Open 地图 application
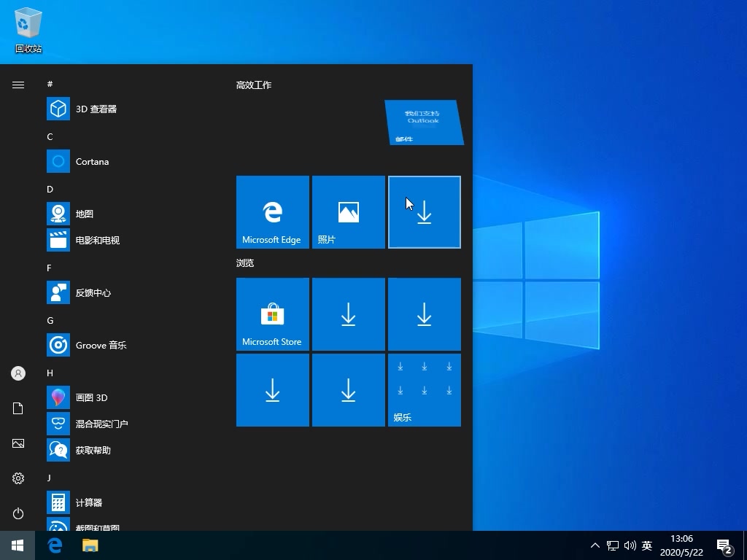The image size is (747, 560). [85, 214]
